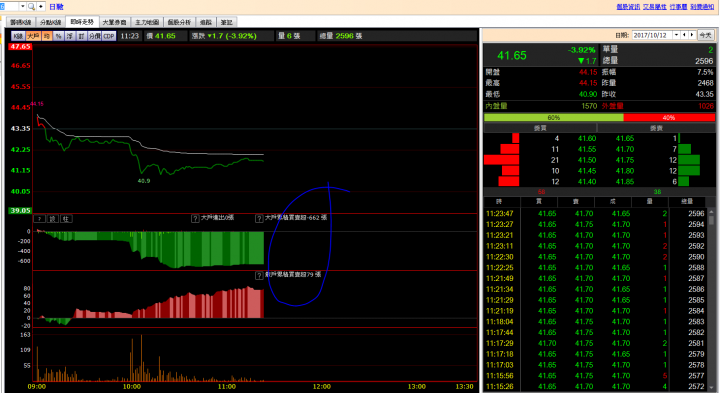Image resolution: width=720 pixels, height=393 pixels.
Task: Expand the date picker dropdown arrow
Action: 676,35
